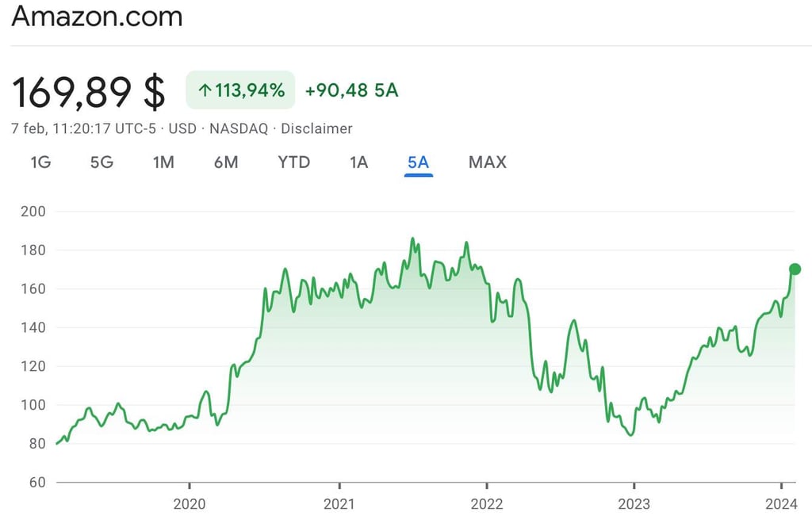Select the 1A time range
The width and height of the screenshot is (812, 527).
358,162
